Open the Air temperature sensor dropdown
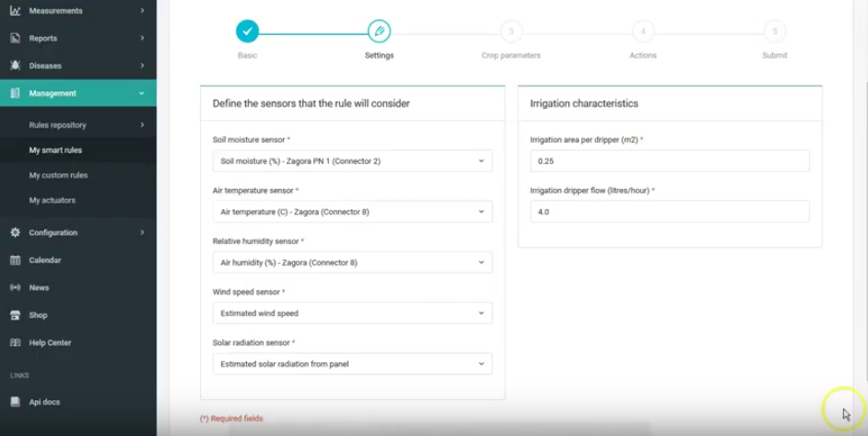 (x=352, y=212)
